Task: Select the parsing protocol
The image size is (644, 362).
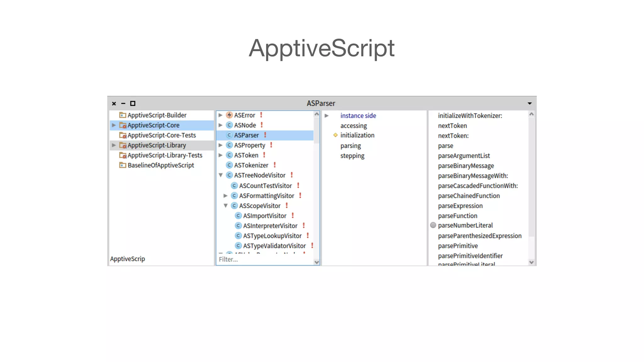Action: coord(350,146)
